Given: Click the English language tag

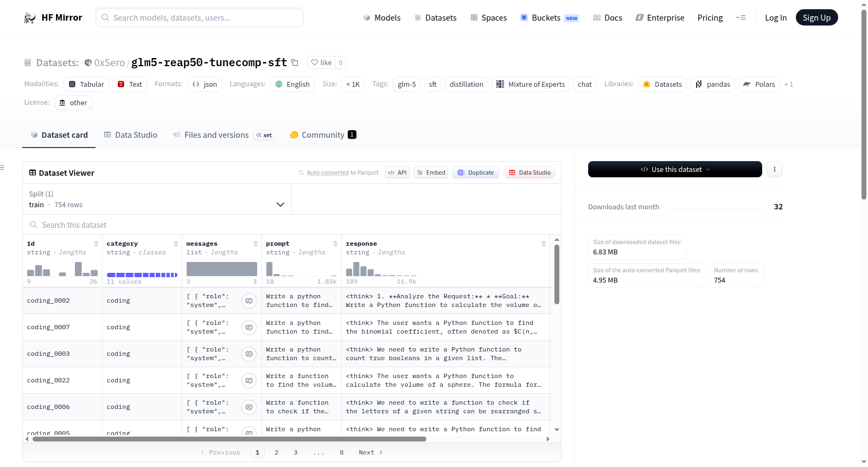Looking at the screenshot, I should [292, 84].
